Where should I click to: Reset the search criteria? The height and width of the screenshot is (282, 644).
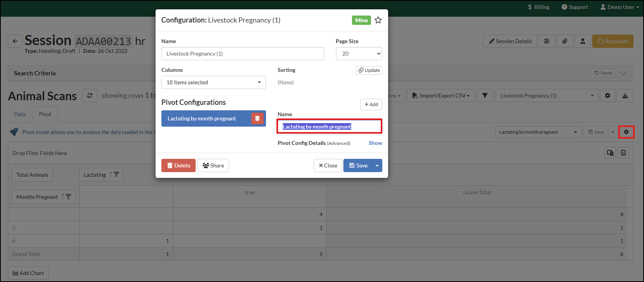(x=603, y=73)
